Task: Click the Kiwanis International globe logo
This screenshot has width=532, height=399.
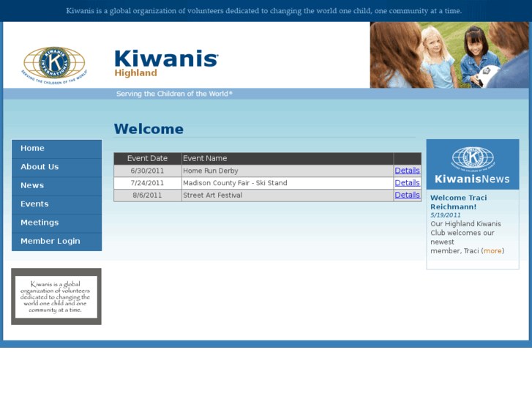Action: coord(54,65)
